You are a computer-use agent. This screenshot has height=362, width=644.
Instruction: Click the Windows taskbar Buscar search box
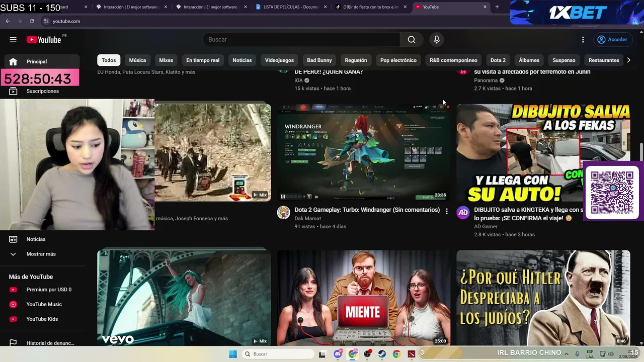[278, 354]
